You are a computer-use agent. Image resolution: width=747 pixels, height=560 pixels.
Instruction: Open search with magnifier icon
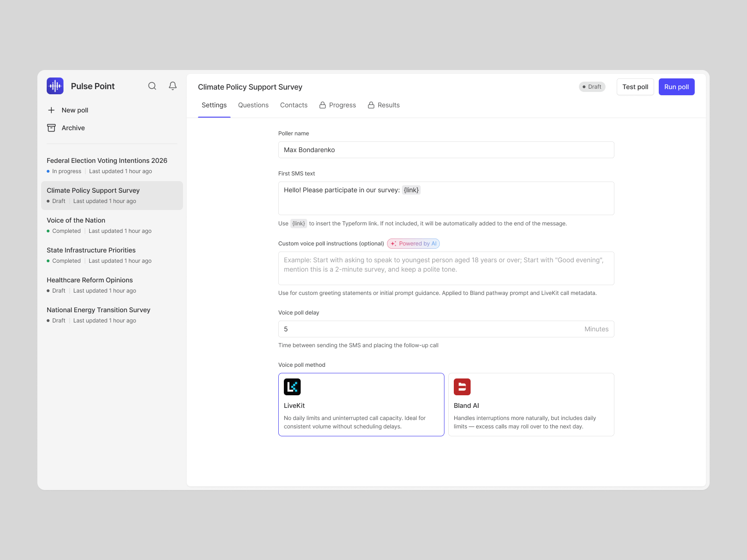152,86
